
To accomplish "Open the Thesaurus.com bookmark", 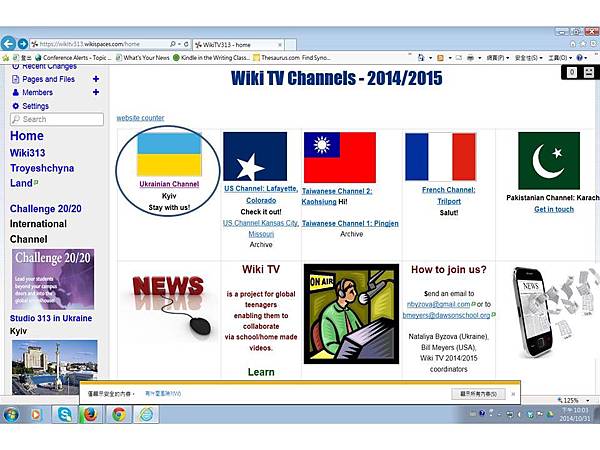I will [x=292, y=58].
